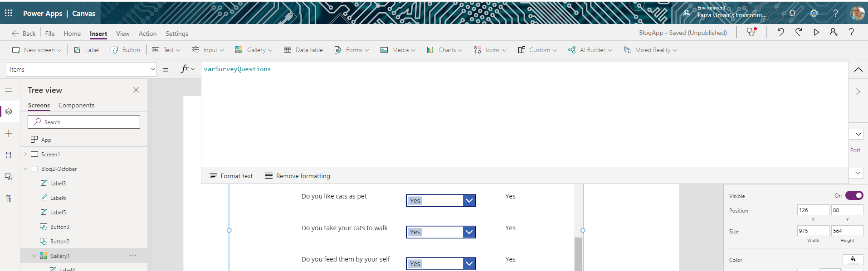Click Remove formatting button
Viewport: 868px width, 271px height.
[x=297, y=176]
